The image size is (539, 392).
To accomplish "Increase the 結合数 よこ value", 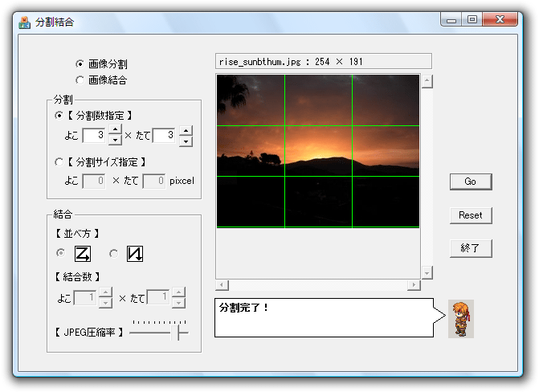I will [105, 292].
